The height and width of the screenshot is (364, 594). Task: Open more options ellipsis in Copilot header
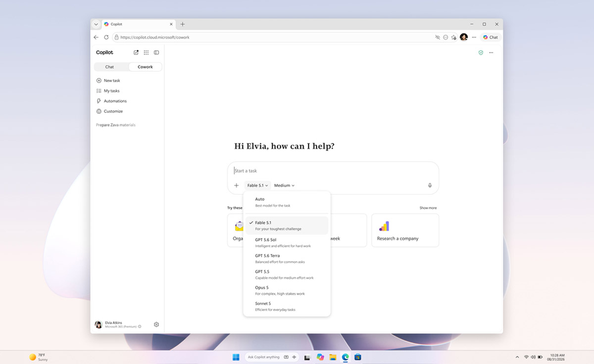click(491, 52)
